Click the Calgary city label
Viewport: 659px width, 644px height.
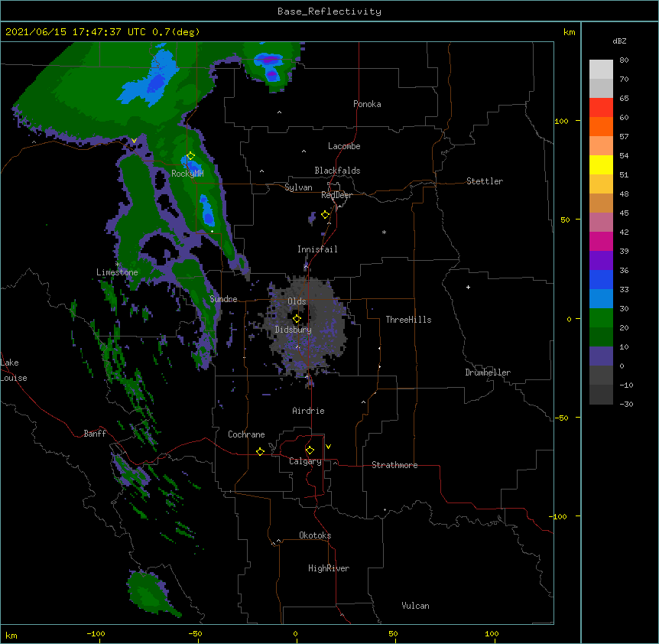coord(305,461)
